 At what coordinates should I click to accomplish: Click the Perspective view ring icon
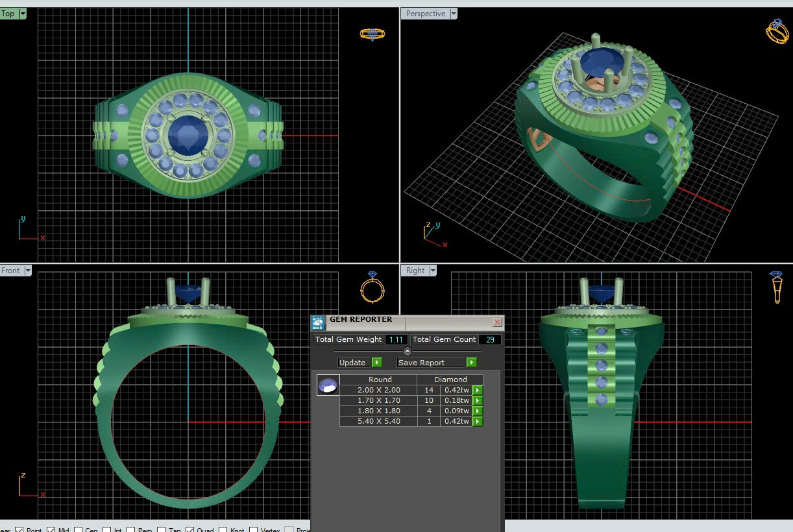(777, 32)
